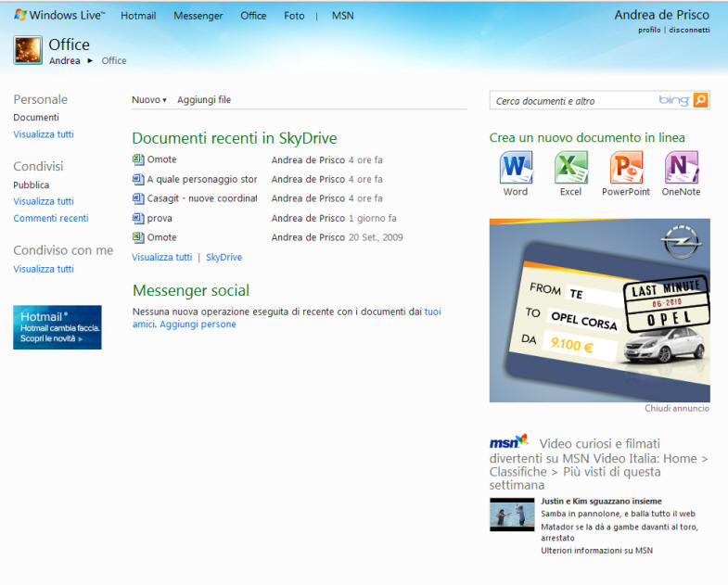This screenshot has height=585, width=728.
Task: Open Foto in the top navigation
Action: point(294,16)
